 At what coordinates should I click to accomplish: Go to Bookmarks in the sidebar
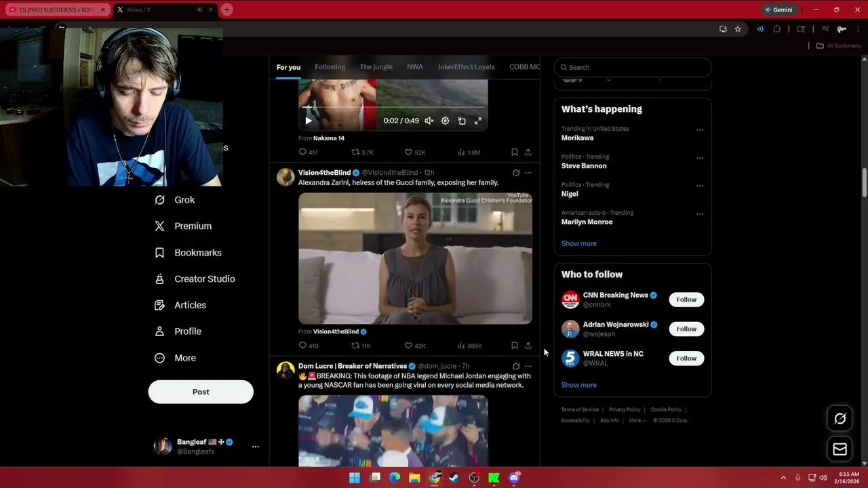click(x=188, y=253)
